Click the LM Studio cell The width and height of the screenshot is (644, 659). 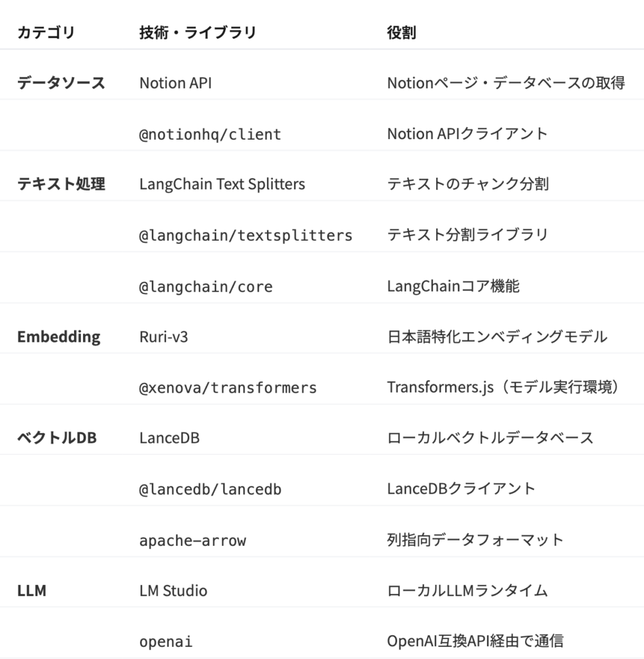[173, 590]
